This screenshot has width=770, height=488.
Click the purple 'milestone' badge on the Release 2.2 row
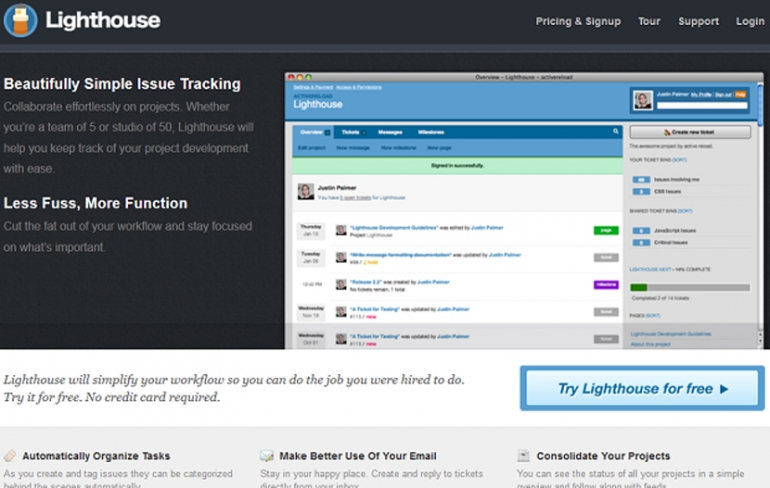(606, 285)
